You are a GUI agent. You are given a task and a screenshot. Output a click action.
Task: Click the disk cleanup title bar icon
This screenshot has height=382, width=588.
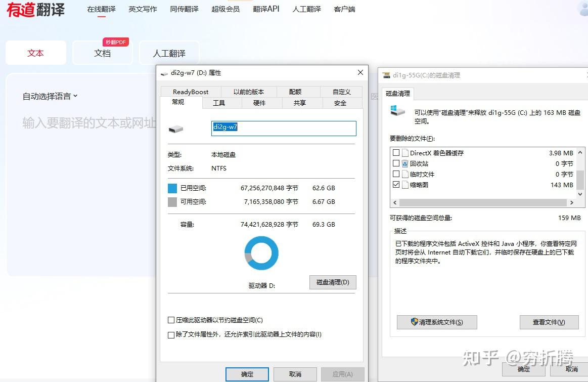point(386,75)
